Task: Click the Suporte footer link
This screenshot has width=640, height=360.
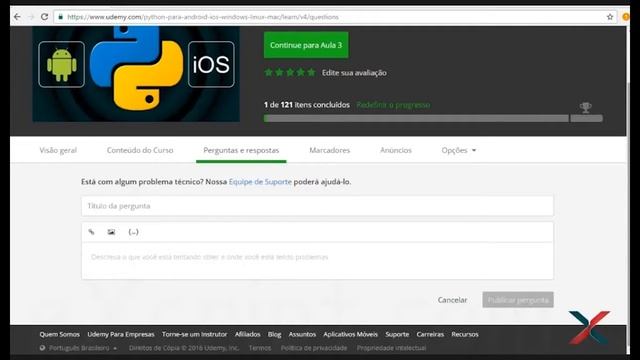Action: [x=397, y=334]
